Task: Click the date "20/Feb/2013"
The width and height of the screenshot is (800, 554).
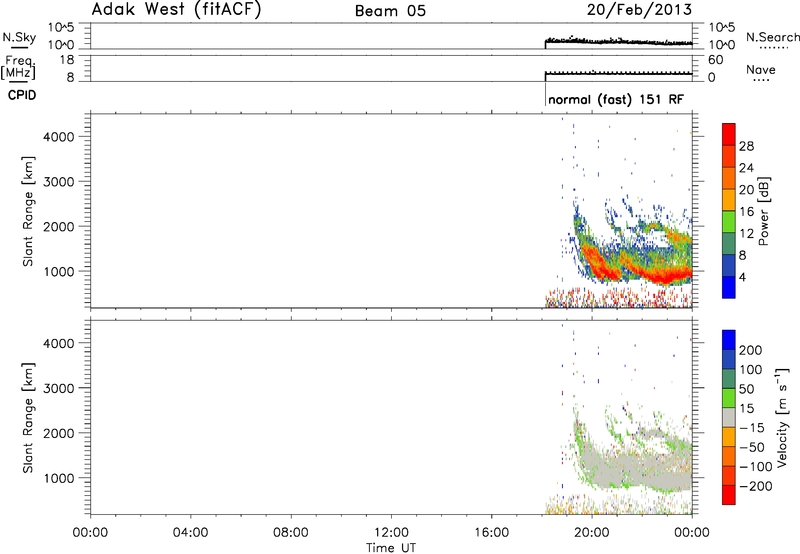Action: pos(639,9)
